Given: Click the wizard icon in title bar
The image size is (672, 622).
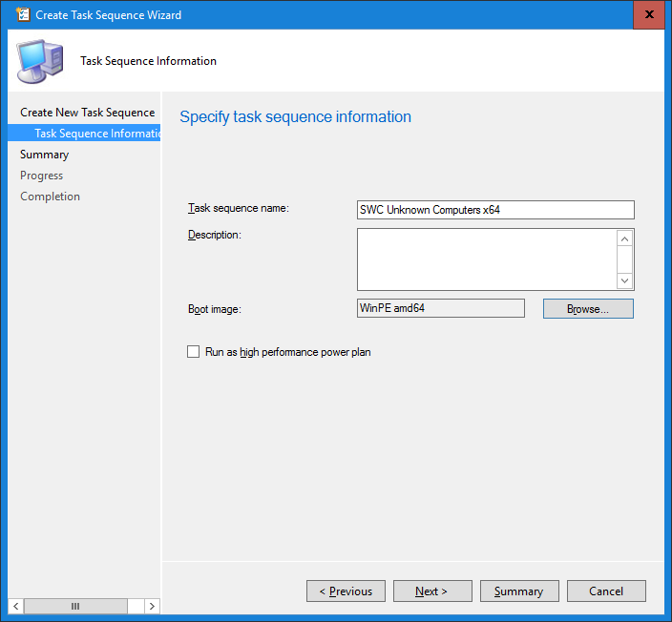Looking at the screenshot, I should [x=21, y=15].
